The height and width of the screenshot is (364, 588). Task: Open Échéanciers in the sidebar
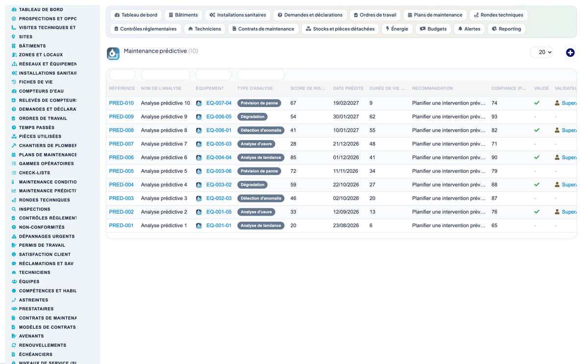click(36, 354)
